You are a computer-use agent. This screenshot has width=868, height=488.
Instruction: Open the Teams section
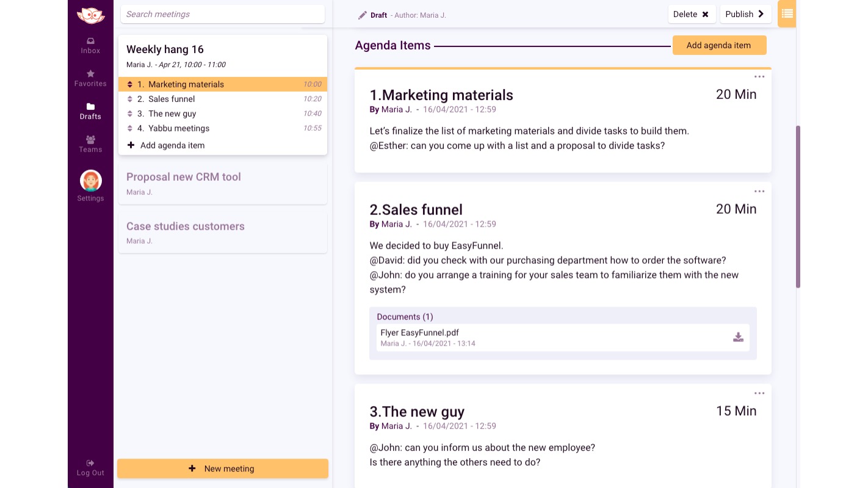coord(90,144)
